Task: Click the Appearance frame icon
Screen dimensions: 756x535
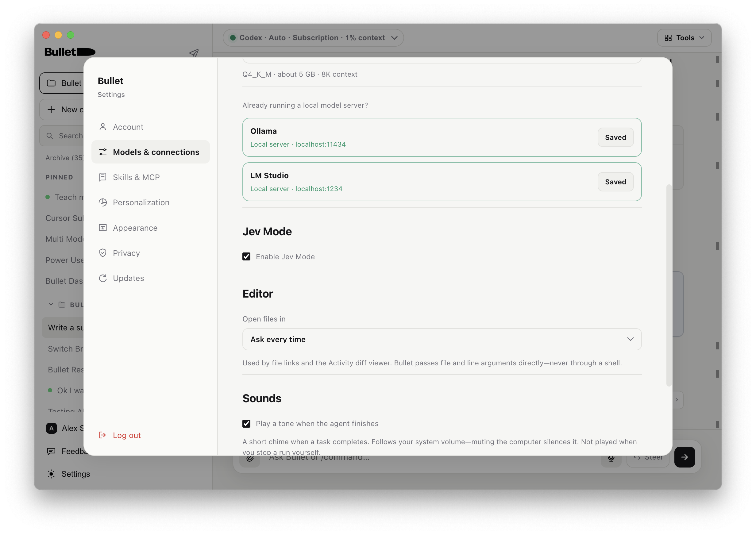Action: tap(103, 228)
